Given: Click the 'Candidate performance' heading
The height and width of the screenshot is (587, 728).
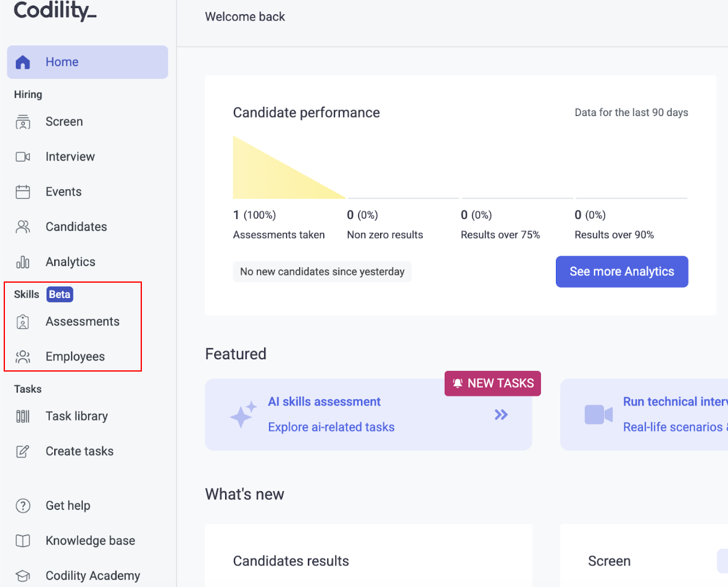Looking at the screenshot, I should [x=307, y=113].
